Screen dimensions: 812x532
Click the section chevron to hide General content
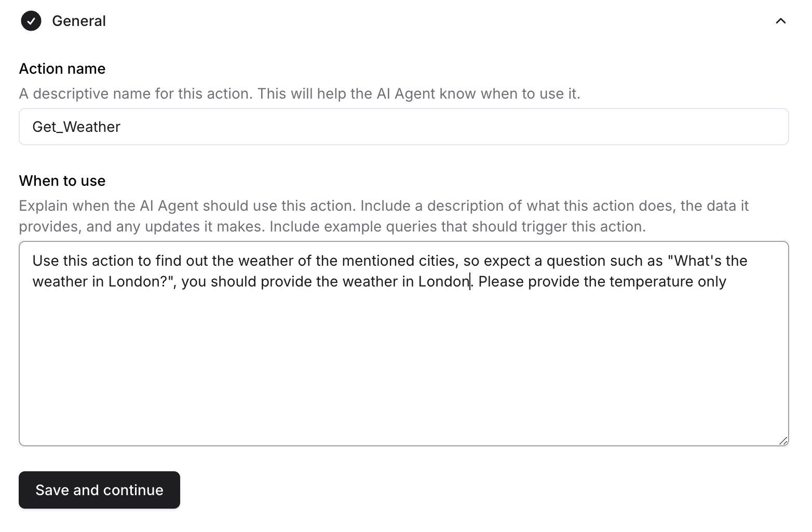[781, 21]
